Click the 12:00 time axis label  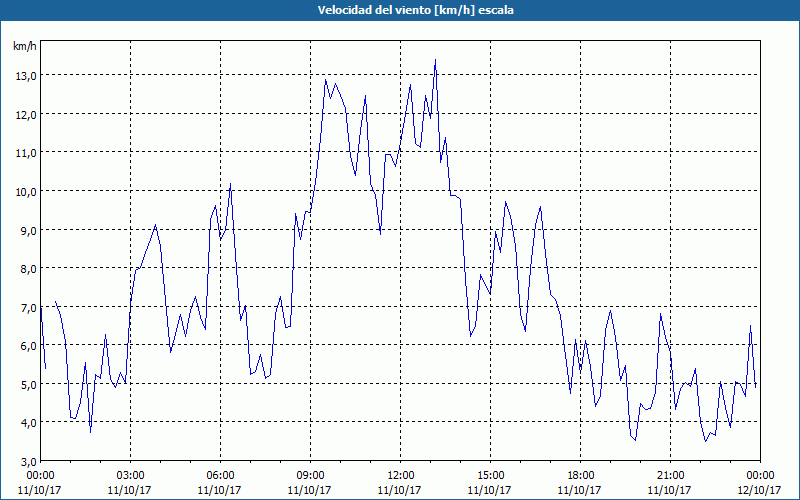tap(401, 476)
